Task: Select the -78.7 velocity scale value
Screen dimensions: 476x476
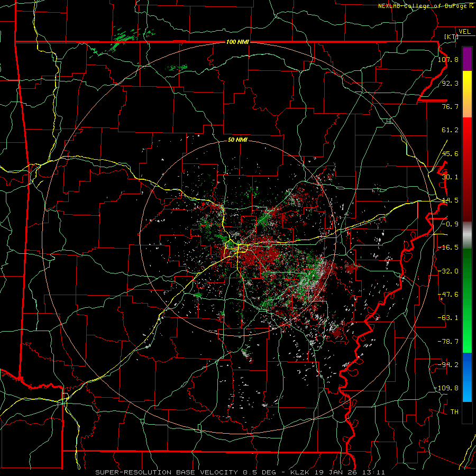Action: pyautogui.click(x=448, y=342)
